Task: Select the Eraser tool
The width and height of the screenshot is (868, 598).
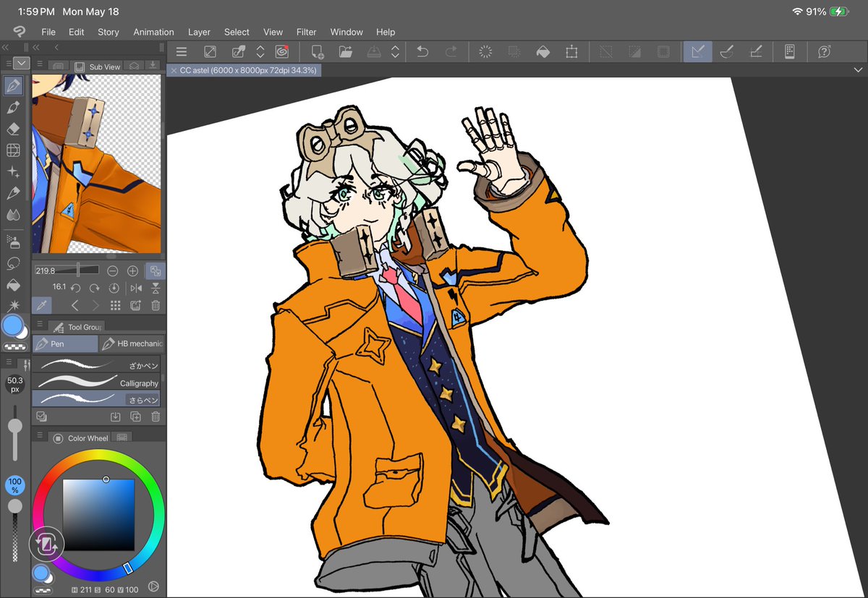Action: (x=13, y=129)
